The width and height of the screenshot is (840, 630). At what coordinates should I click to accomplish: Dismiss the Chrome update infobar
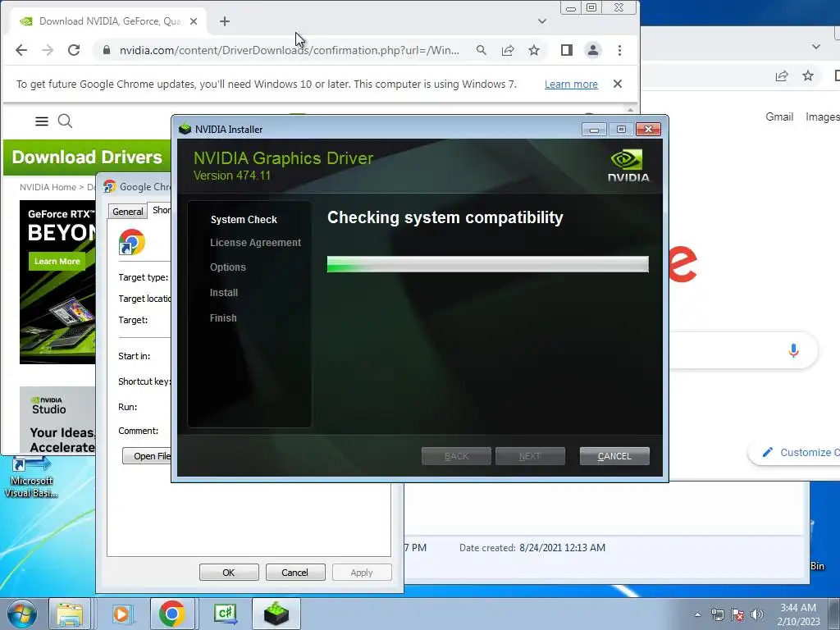pyautogui.click(x=618, y=84)
